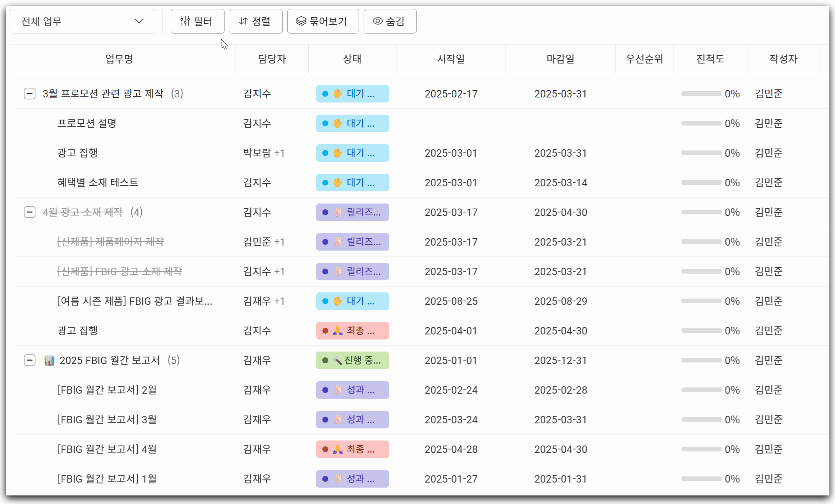Open the 전체 업무 dropdown

pos(82,21)
